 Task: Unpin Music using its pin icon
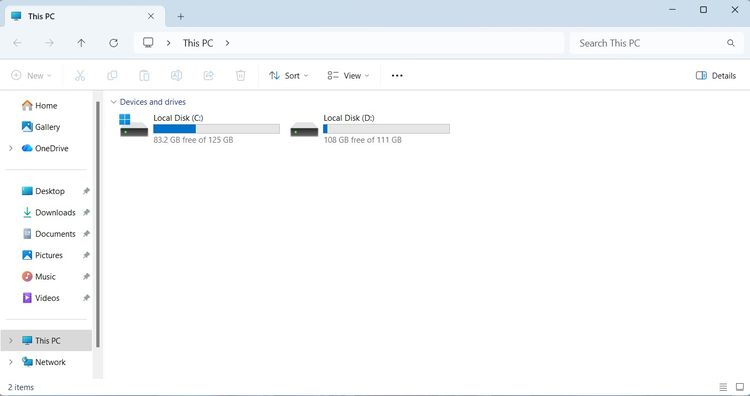click(x=86, y=276)
